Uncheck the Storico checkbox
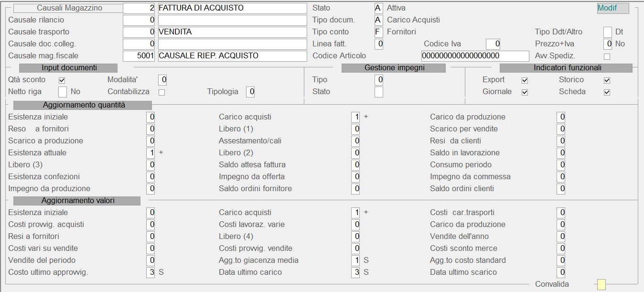The height and width of the screenshot is (292, 644). [x=607, y=80]
